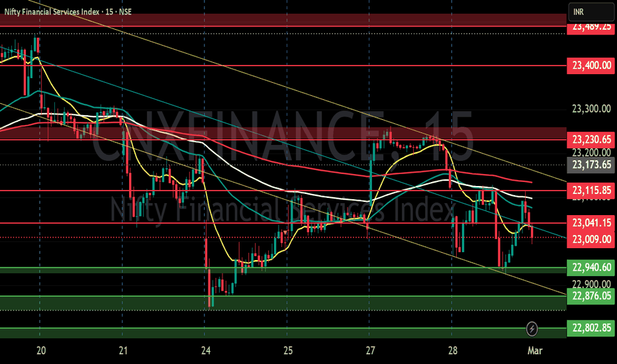Click date label 28 on time axis
Viewport: 617px width, 364px height.
[x=453, y=350]
